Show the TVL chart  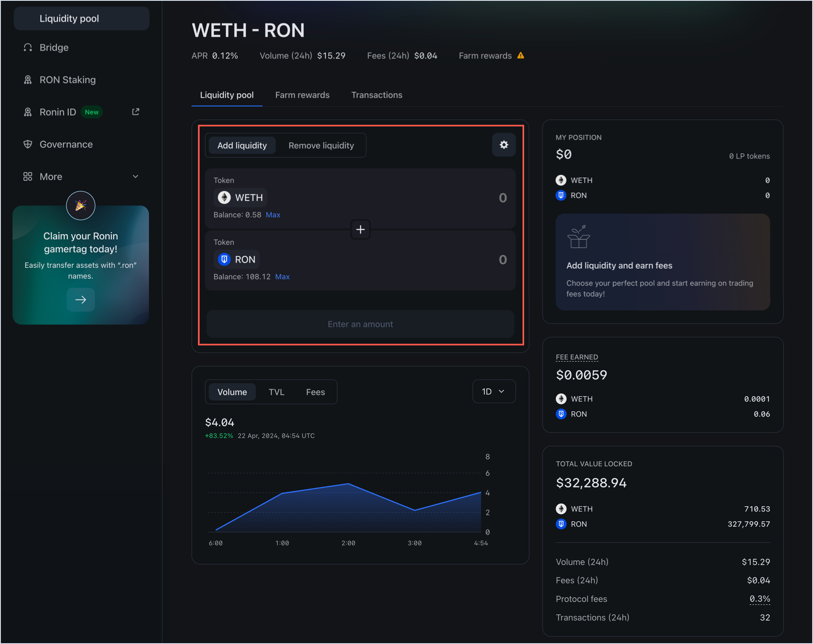point(276,392)
